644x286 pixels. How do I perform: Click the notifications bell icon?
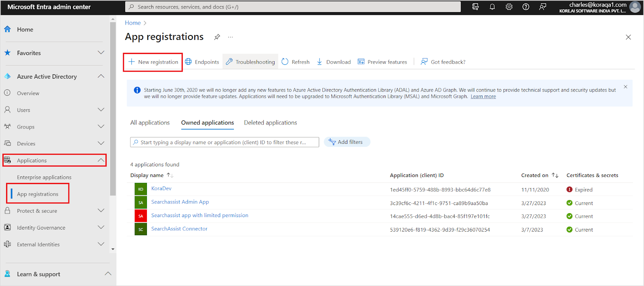point(492,7)
